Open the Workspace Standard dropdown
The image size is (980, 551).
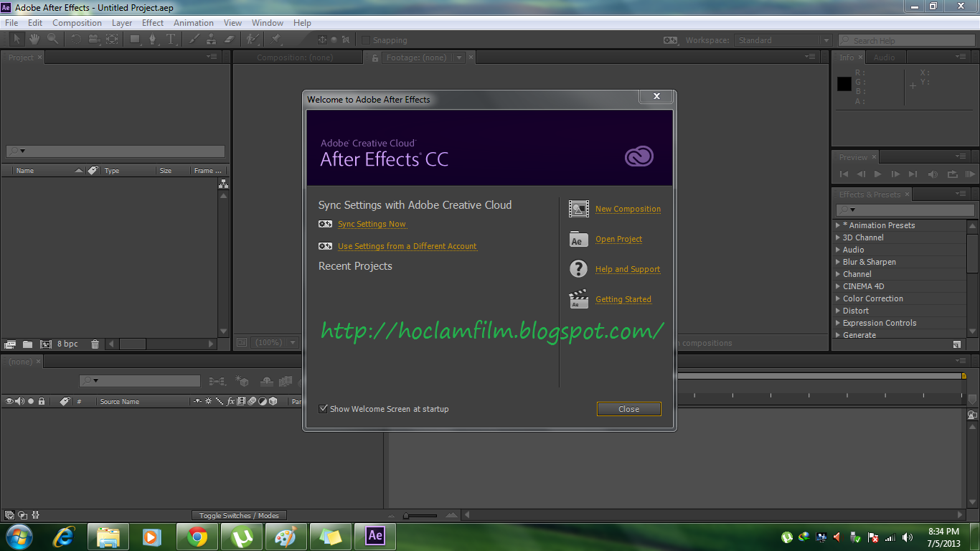click(783, 40)
